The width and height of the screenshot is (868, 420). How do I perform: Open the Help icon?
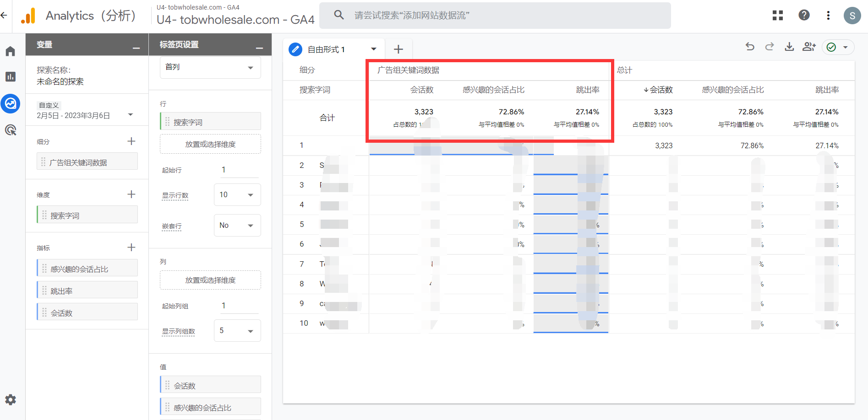click(x=804, y=15)
